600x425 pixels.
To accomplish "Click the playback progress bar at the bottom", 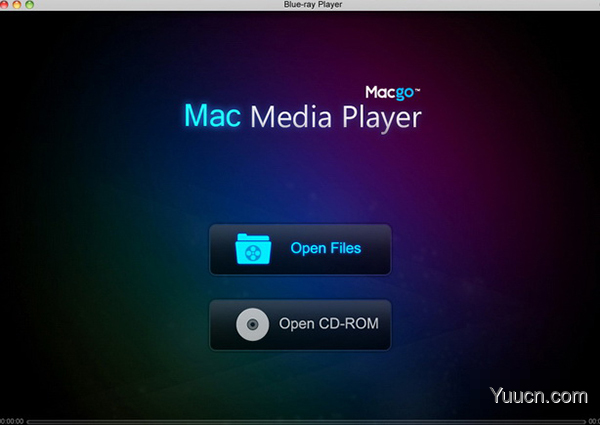I will tap(306, 422).
